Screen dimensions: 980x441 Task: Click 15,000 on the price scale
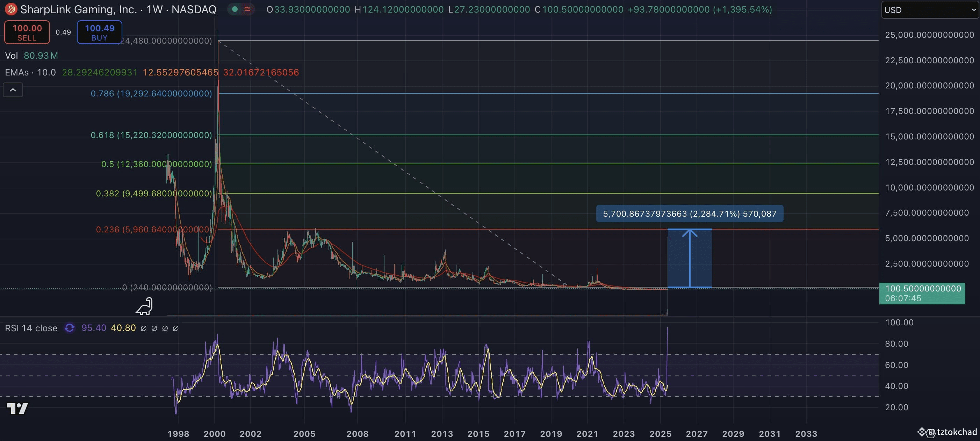point(929,137)
